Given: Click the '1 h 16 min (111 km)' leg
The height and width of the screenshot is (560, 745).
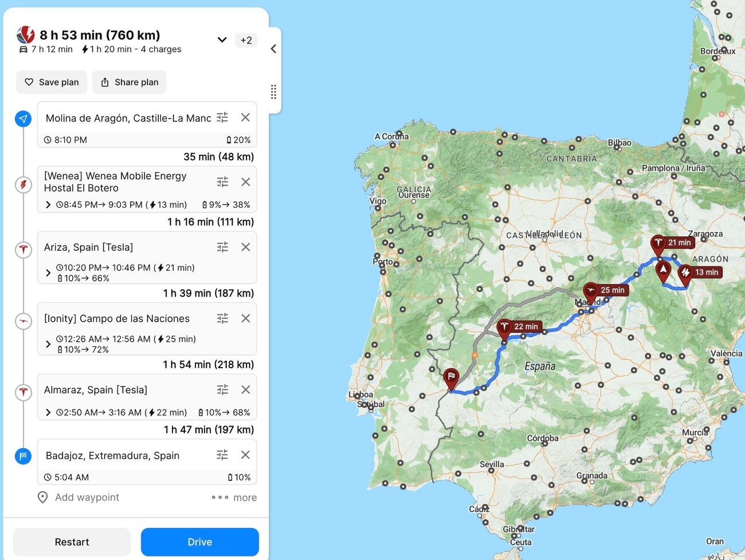Looking at the screenshot, I should point(210,222).
